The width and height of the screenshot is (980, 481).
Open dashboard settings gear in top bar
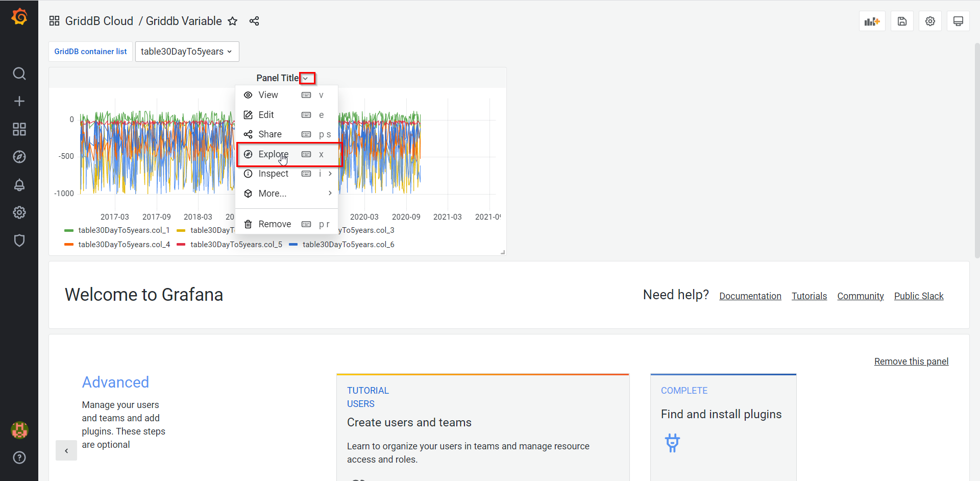click(x=930, y=21)
